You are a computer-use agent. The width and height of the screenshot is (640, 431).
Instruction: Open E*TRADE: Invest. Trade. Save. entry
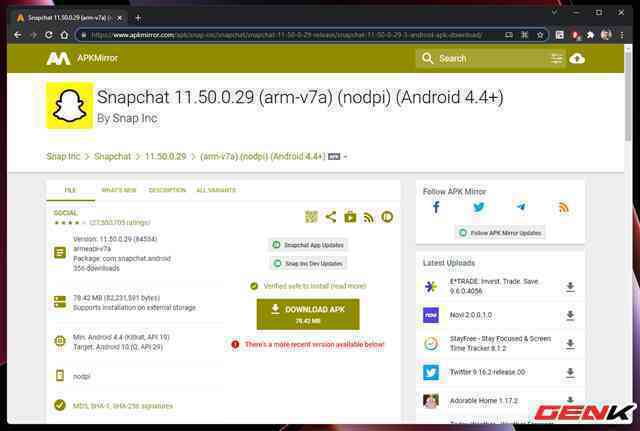(494, 286)
